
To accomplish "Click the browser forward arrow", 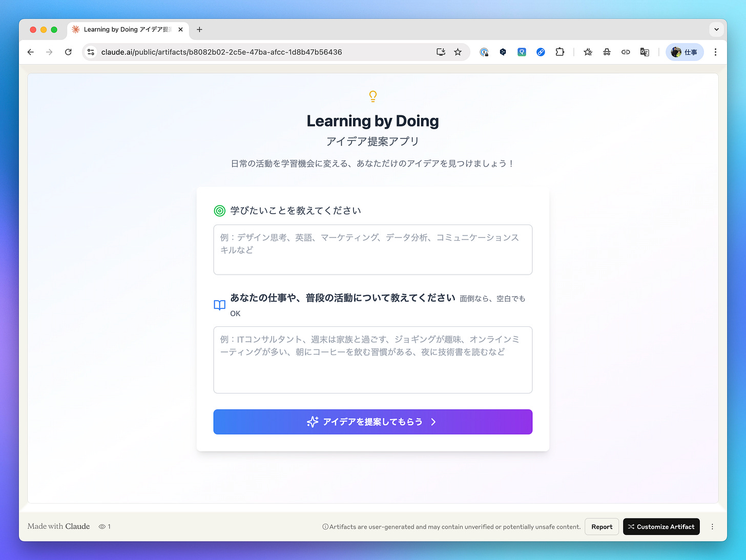I will tap(49, 52).
